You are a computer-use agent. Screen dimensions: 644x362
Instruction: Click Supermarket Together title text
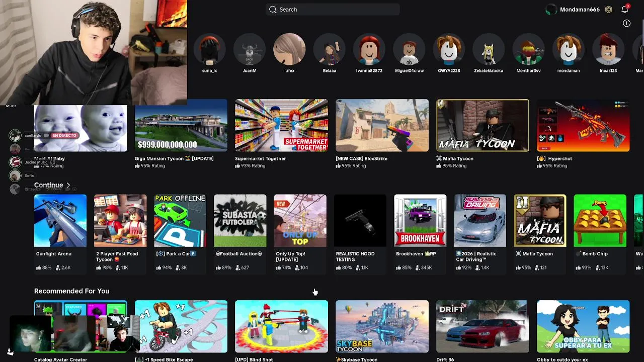point(261,158)
